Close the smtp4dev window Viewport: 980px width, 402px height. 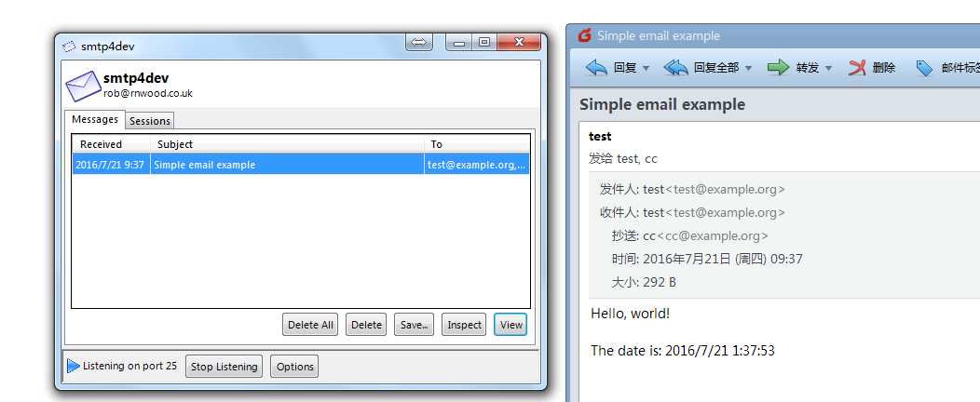(519, 43)
